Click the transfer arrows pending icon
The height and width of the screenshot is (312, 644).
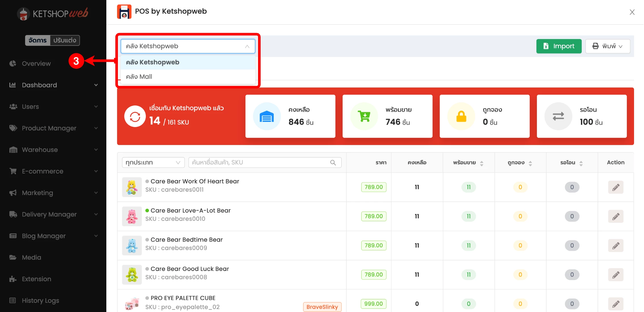point(558,116)
